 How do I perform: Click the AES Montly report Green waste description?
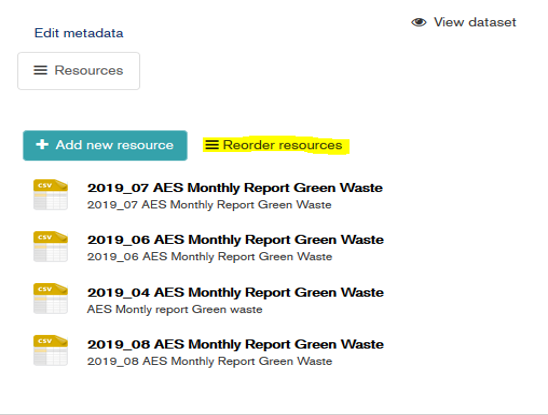(175, 309)
